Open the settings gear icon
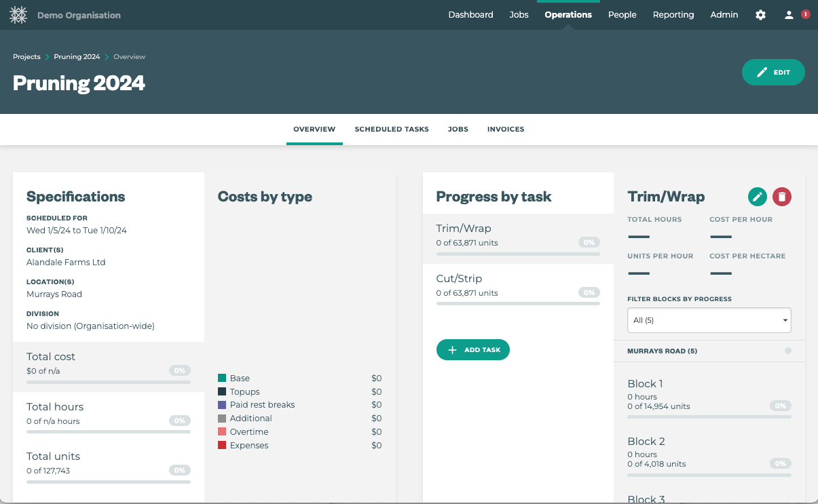This screenshot has width=818, height=504. [760, 15]
